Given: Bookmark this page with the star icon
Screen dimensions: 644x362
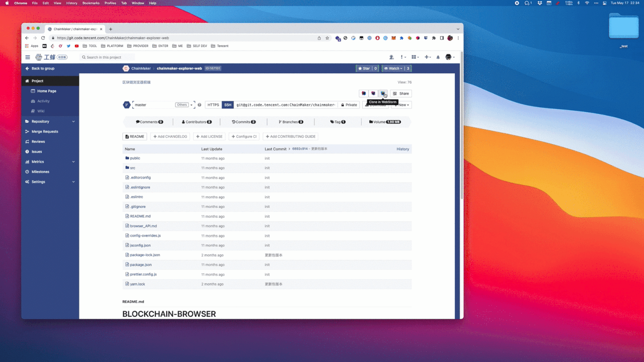Looking at the screenshot, I should click(327, 38).
